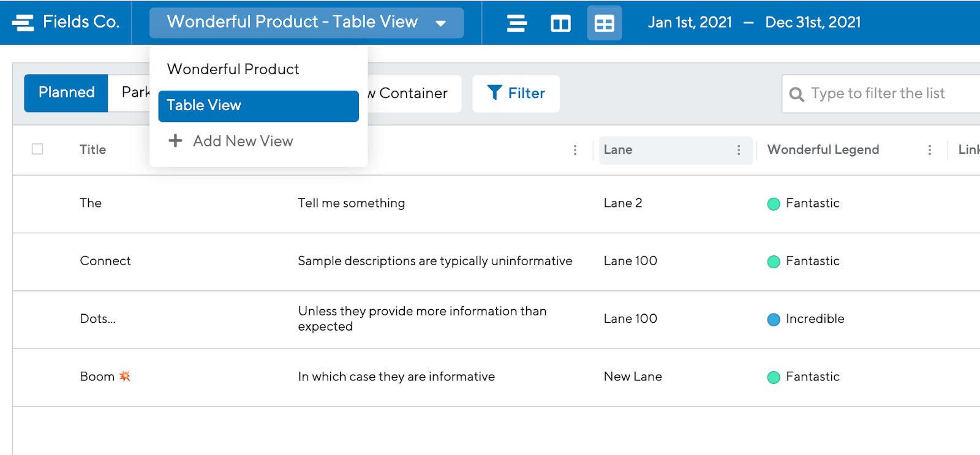Viewport: 980px width, 455px height.
Task: Select Table View in the dropdown menu
Action: click(258, 106)
